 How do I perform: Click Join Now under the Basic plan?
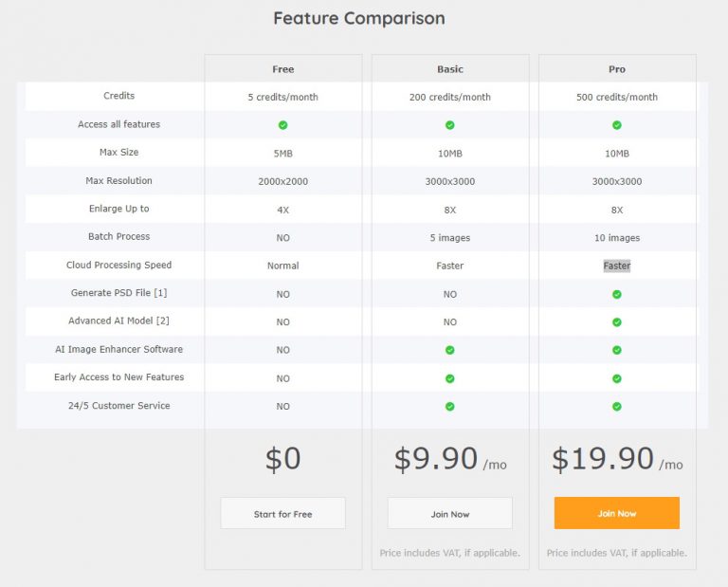449,514
